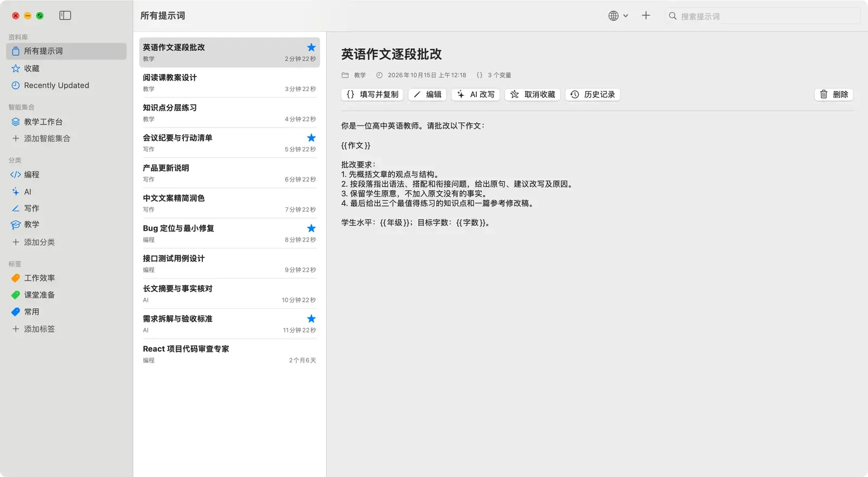
Task: Select the 教学 category in sidebar
Action: pyautogui.click(x=66, y=224)
